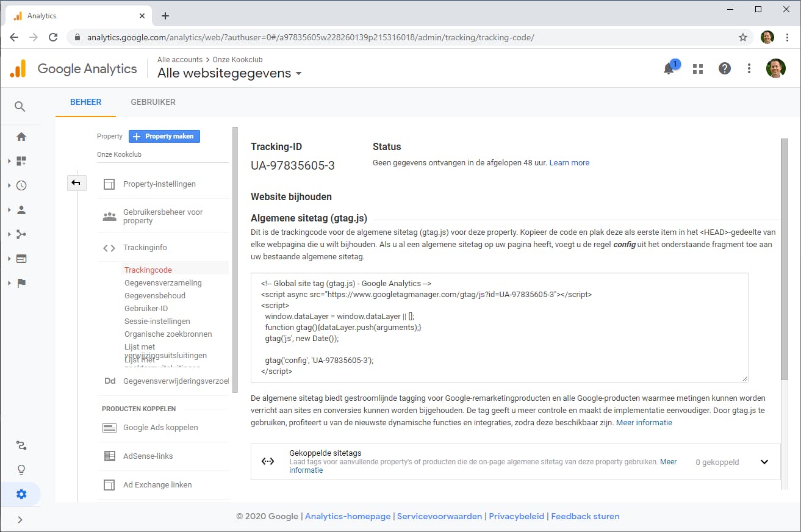Open the Customization dashboards icon in the sidebar
Image resolution: width=801 pixels, height=532 pixels.
pos(21,161)
